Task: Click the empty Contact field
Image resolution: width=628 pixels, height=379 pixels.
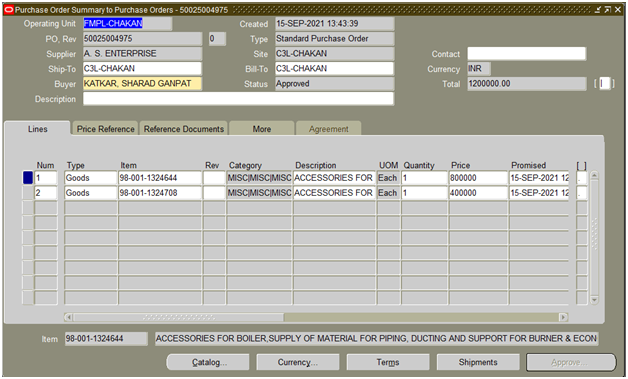Action: click(x=527, y=54)
